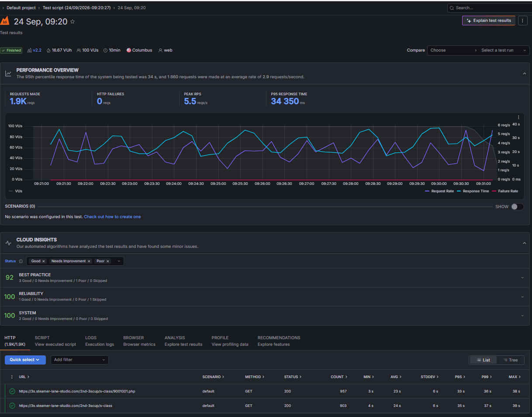
Task: Open the three-dot menu beside Explain test results
Action: [522, 21]
